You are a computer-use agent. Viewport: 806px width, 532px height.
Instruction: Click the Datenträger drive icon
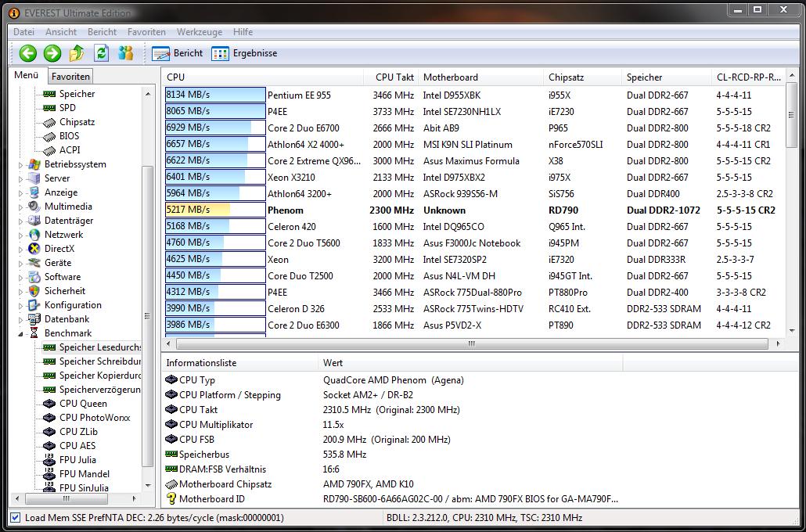[x=34, y=221]
